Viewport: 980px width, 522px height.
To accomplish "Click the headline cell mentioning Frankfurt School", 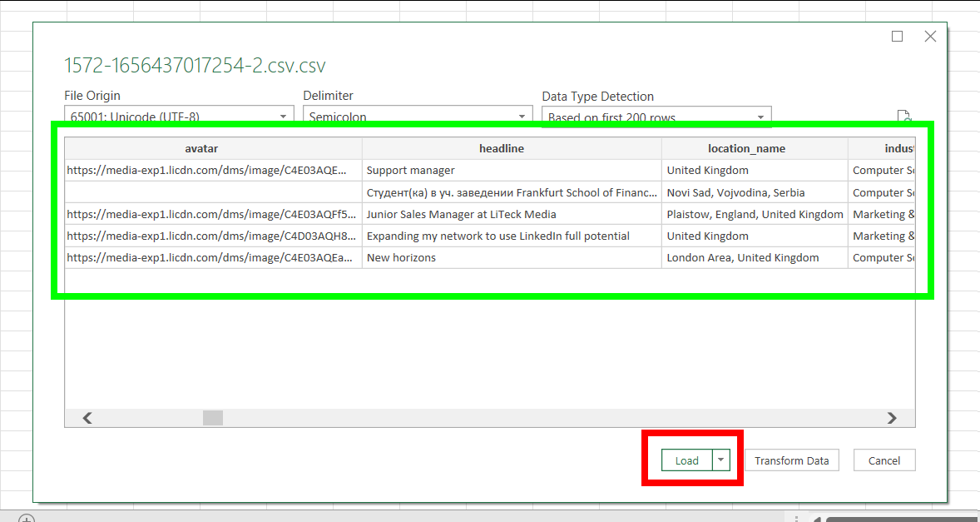I will pos(512,192).
